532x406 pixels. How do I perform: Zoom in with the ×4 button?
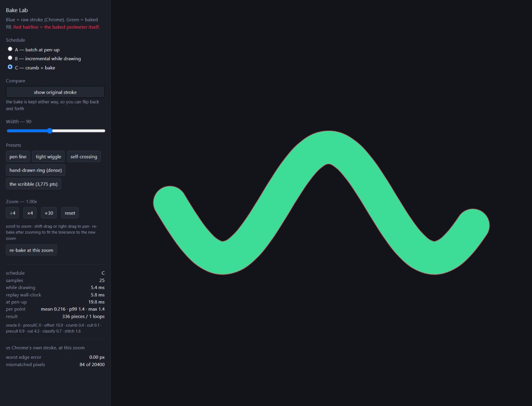point(30,213)
